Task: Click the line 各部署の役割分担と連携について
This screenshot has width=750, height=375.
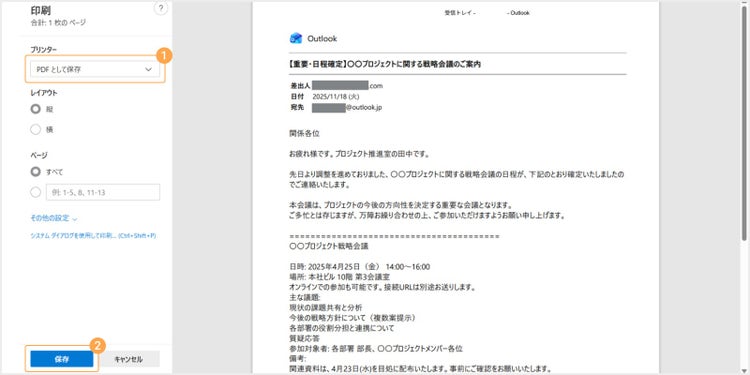Action: pyautogui.click(x=342, y=328)
